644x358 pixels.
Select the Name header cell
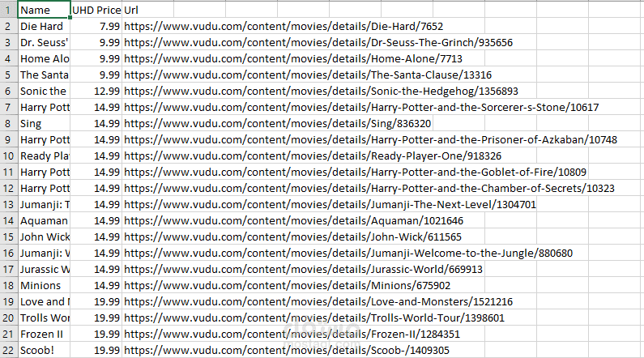tap(44, 10)
